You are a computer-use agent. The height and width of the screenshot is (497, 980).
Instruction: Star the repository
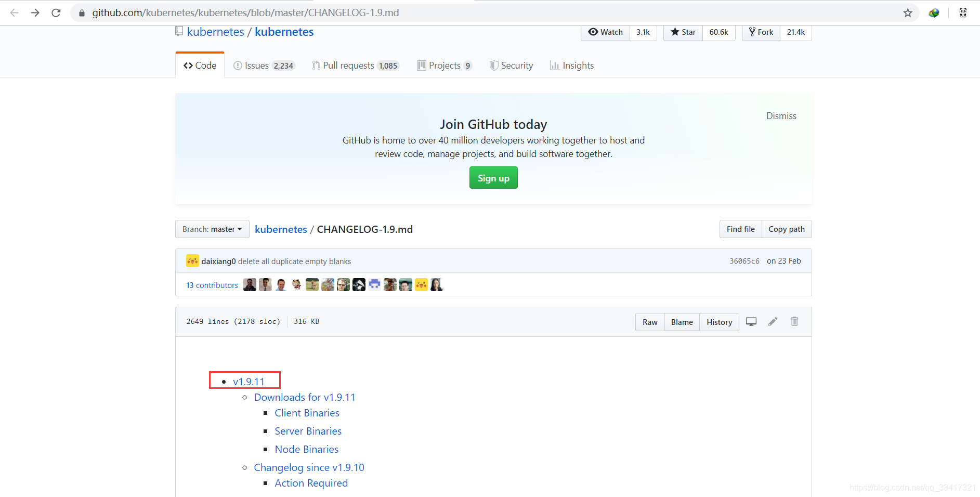click(683, 32)
